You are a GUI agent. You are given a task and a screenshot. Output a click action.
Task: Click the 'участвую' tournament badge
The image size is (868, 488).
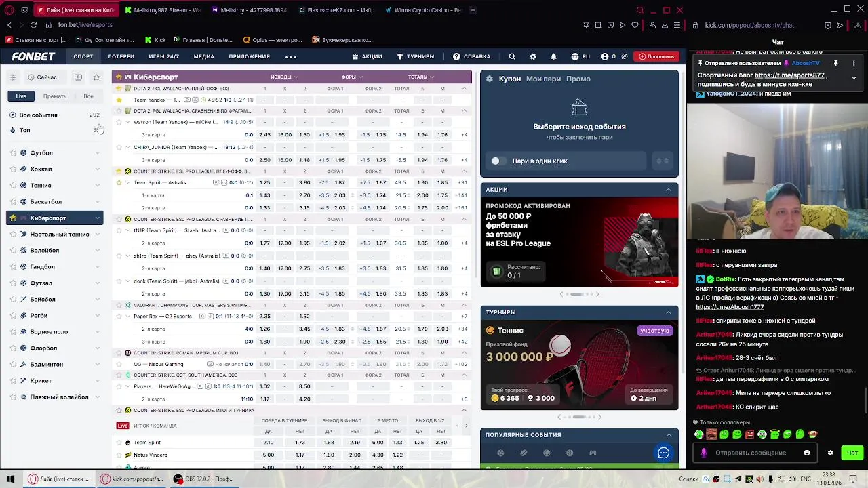point(654,331)
